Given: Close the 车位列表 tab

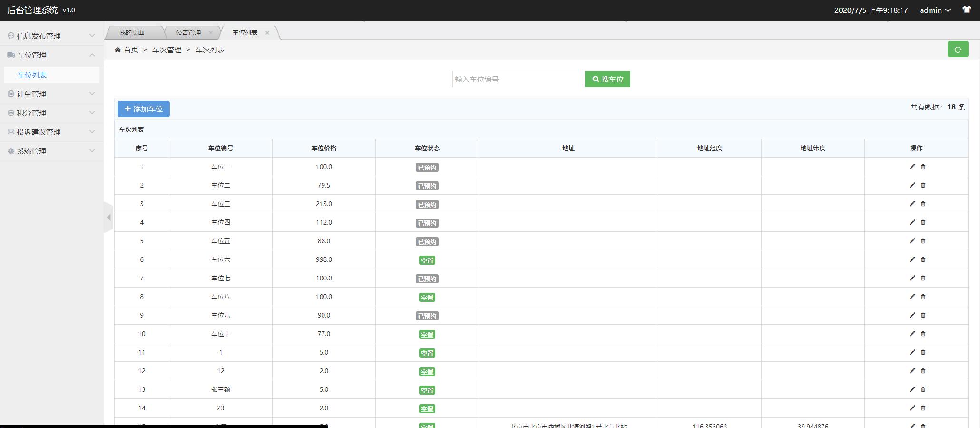Looking at the screenshot, I should (x=267, y=33).
